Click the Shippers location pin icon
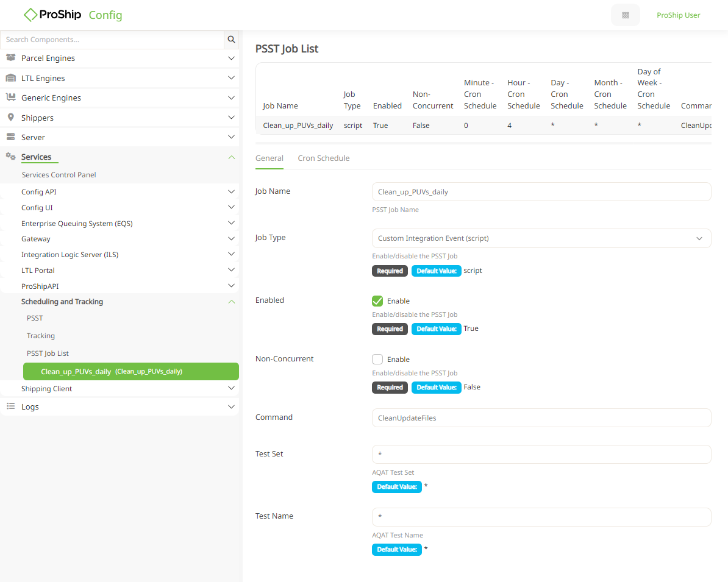The width and height of the screenshot is (728, 582). [11, 117]
